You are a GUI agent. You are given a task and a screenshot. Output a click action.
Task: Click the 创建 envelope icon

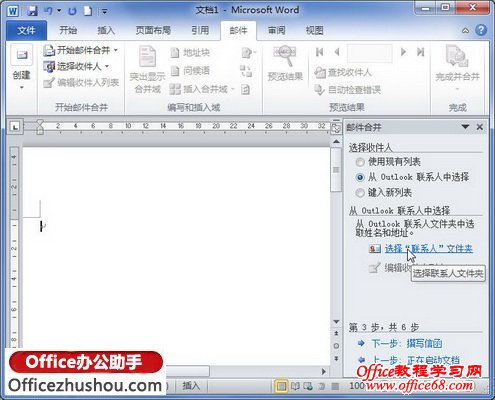(x=22, y=55)
